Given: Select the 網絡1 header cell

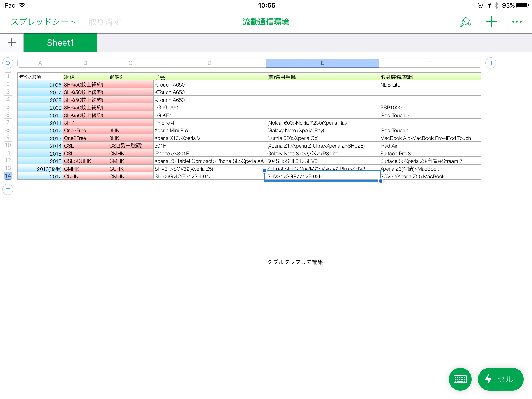Looking at the screenshot, I should point(85,77).
